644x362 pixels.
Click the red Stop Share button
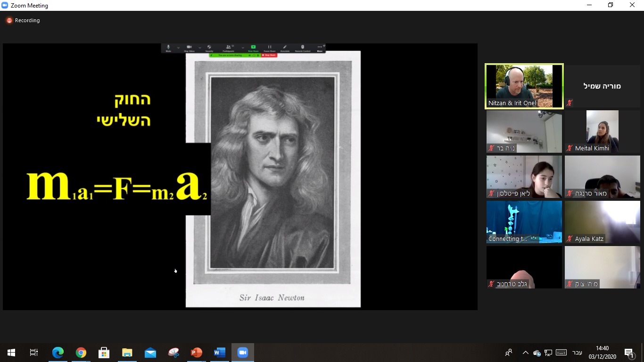269,55
